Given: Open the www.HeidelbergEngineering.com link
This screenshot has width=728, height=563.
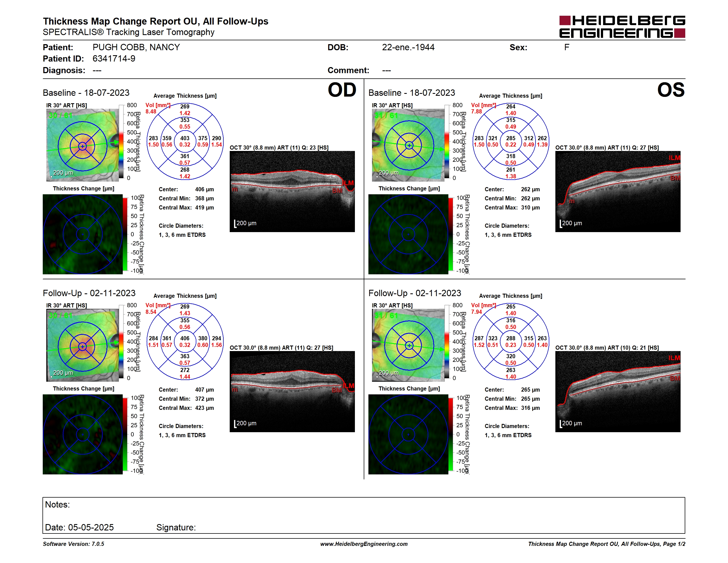Looking at the screenshot, I should 364,544.
